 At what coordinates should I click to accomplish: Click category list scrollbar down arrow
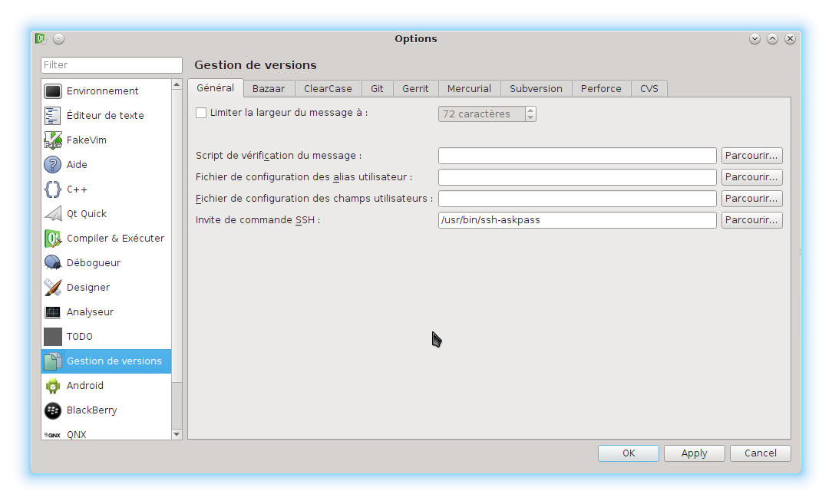tap(177, 434)
